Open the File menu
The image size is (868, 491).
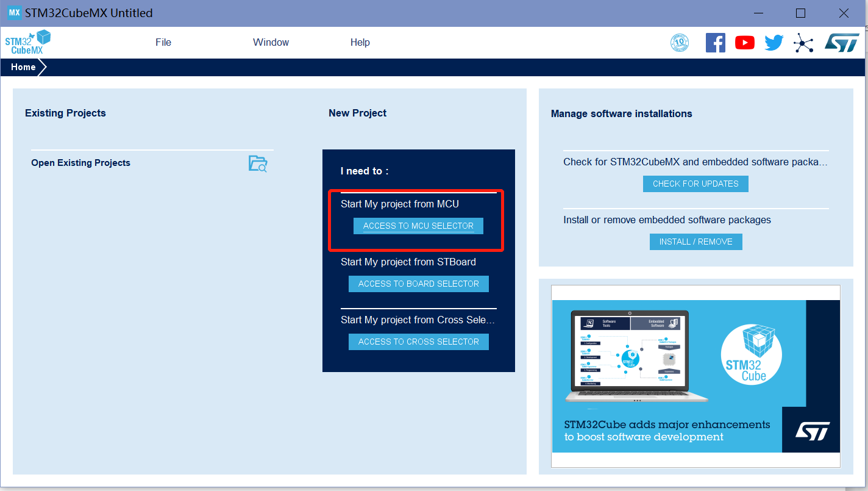click(163, 42)
